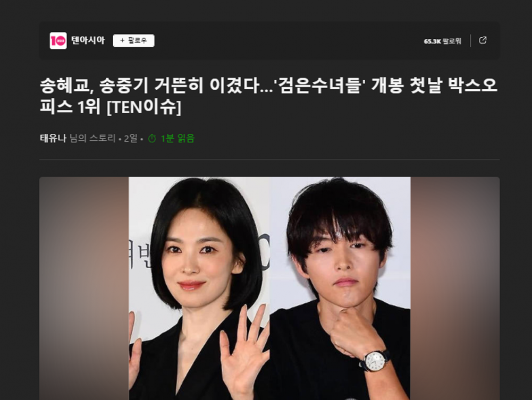Open the share icon beside follower count
The width and height of the screenshot is (532, 400).
483,40
